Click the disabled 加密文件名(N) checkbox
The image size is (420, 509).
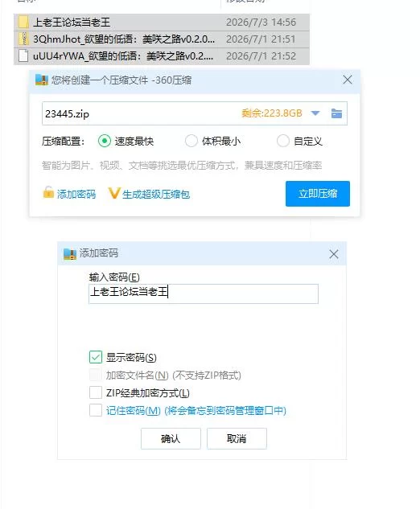tap(96, 375)
